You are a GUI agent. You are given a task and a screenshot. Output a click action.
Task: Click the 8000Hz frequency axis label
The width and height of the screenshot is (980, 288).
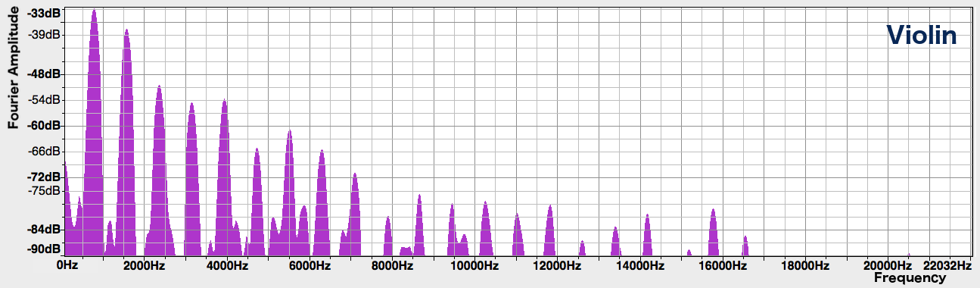[392, 266]
